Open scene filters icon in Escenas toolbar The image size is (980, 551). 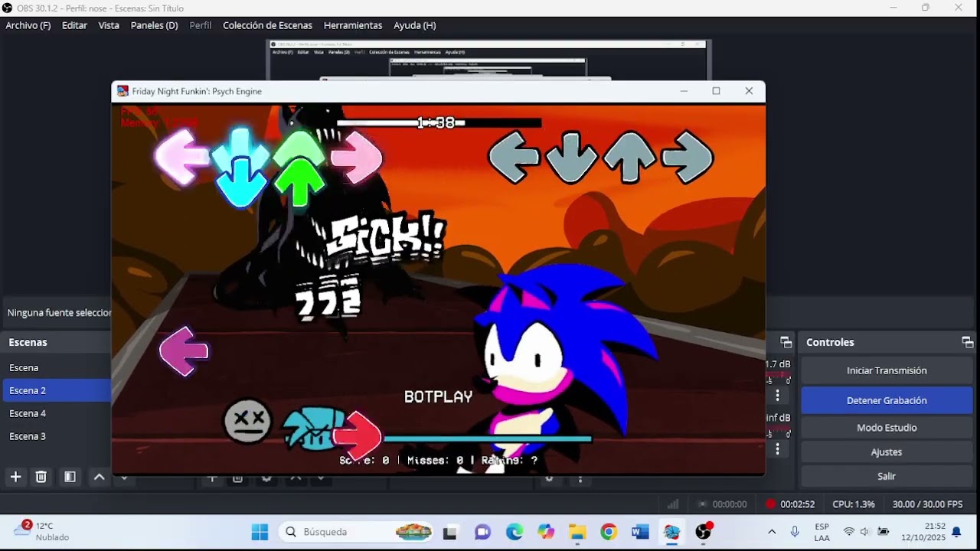click(70, 477)
